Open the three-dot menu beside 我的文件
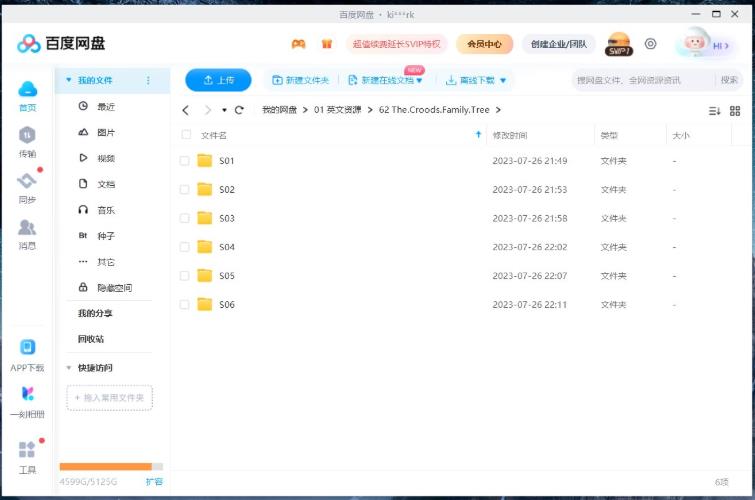The width and height of the screenshot is (755, 500). tap(148, 80)
